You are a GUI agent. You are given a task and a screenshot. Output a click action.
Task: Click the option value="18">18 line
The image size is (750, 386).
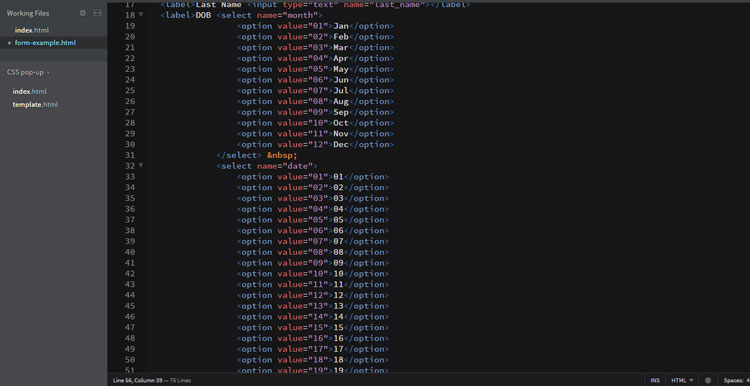[313, 360]
